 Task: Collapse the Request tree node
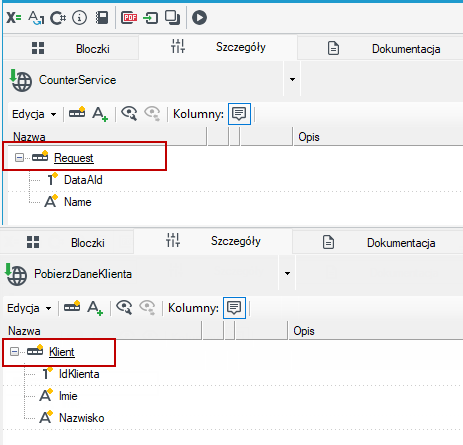click(x=19, y=157)
